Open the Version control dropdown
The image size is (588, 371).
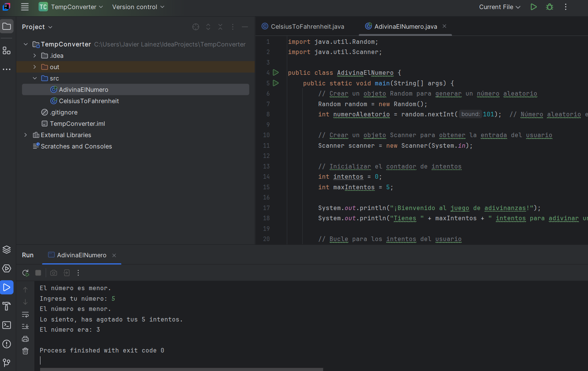click(138, 7)
